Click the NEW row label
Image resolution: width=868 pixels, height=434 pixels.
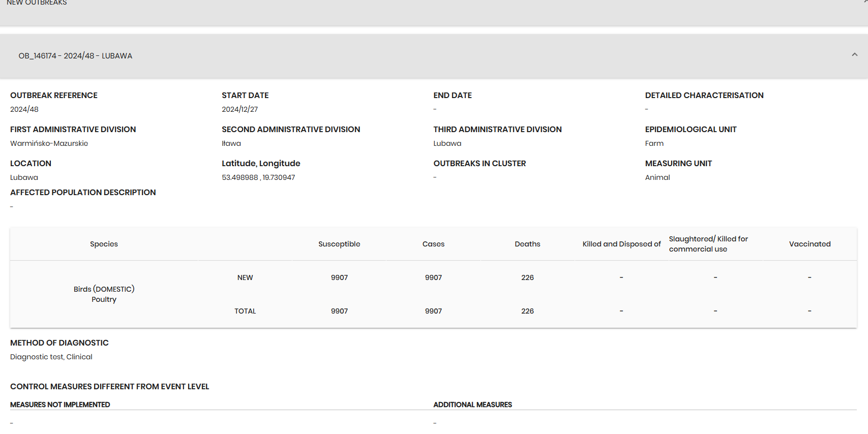point(245,277)
